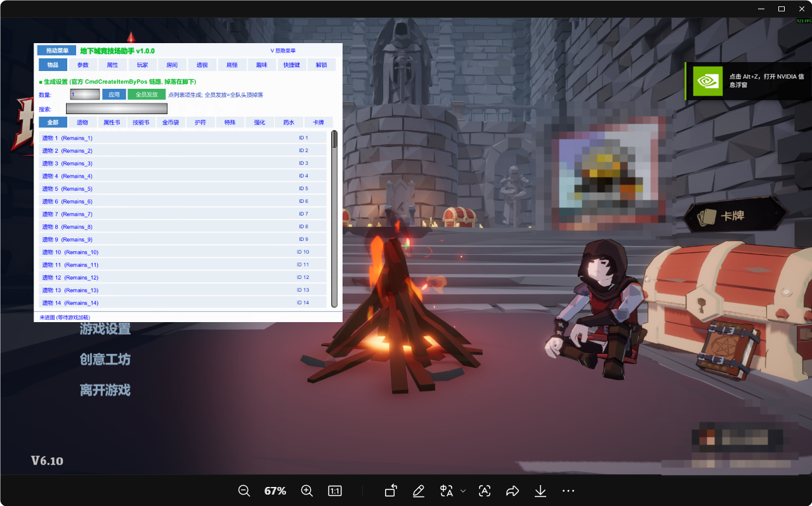Open the 趣味 tab

[x=261, y=65]
